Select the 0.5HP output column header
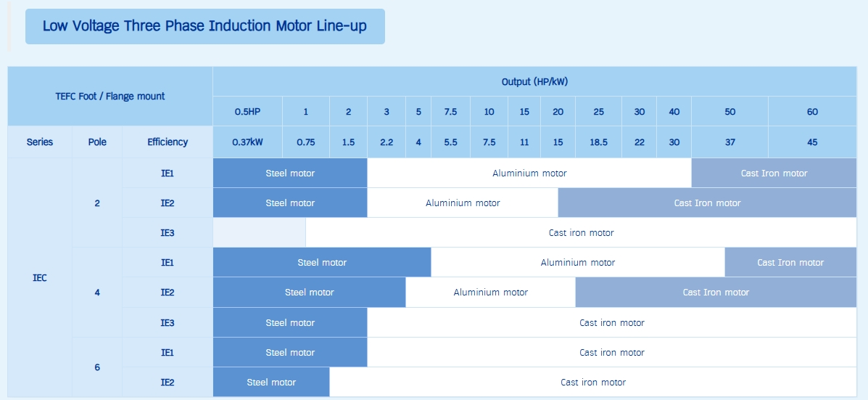Image resolution: width=868 pixels, height=400 pixels. click(247, 112)
